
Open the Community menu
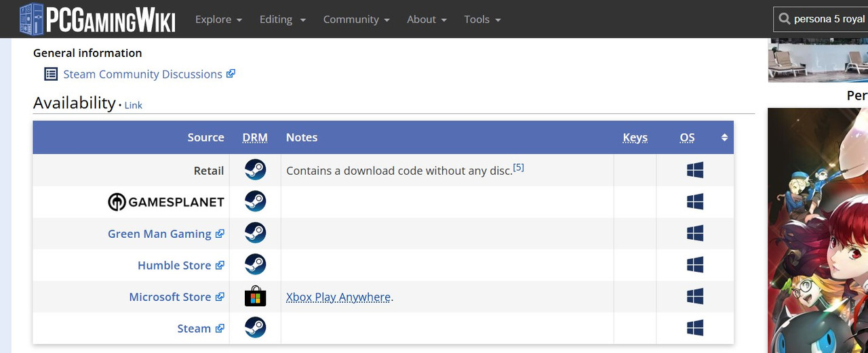tap(357, 20)
